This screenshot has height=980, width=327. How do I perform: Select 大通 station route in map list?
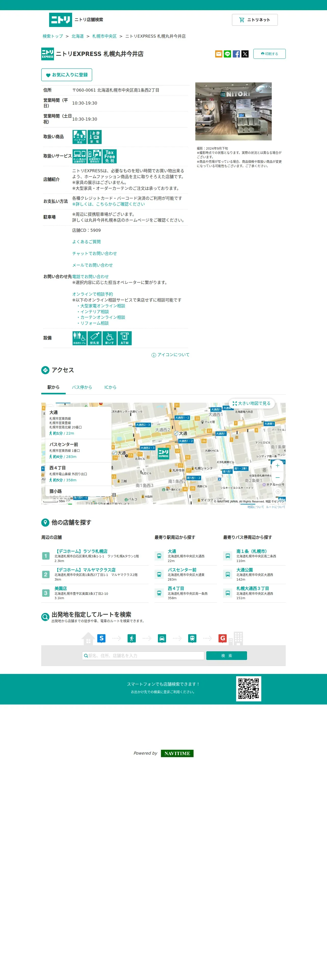78,423
